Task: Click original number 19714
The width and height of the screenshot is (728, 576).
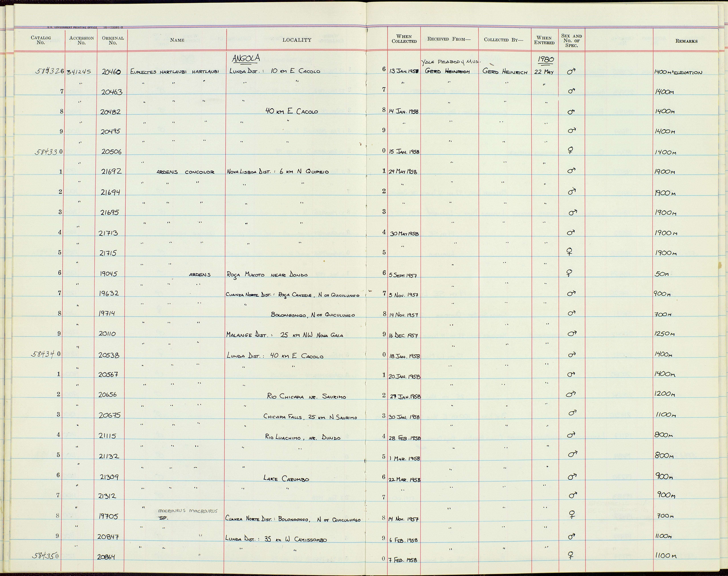Action: tap(107, 313)
